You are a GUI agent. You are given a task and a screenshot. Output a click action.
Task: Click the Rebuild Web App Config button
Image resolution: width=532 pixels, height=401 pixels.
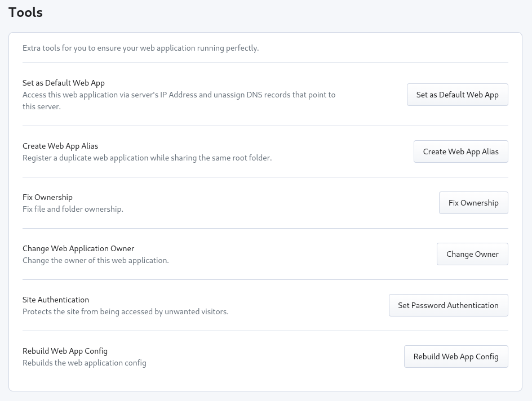455,357
